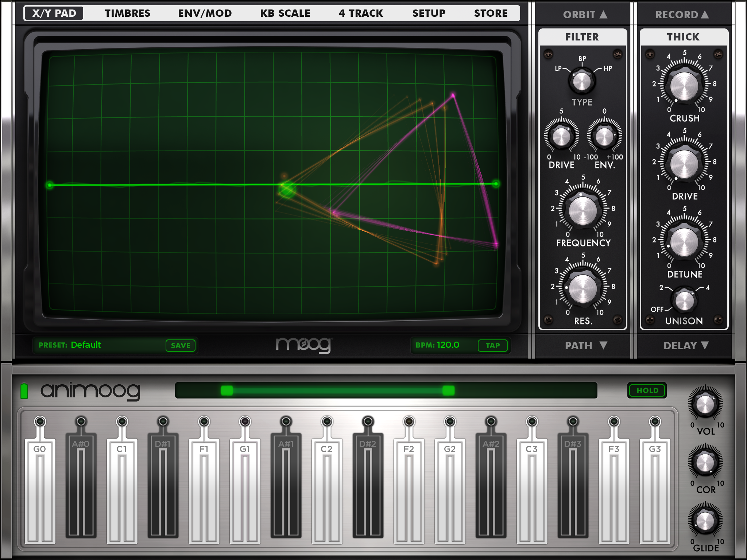Play the D#3 key
The width and height of the screenshot is (747, 560).
point(573,485)
